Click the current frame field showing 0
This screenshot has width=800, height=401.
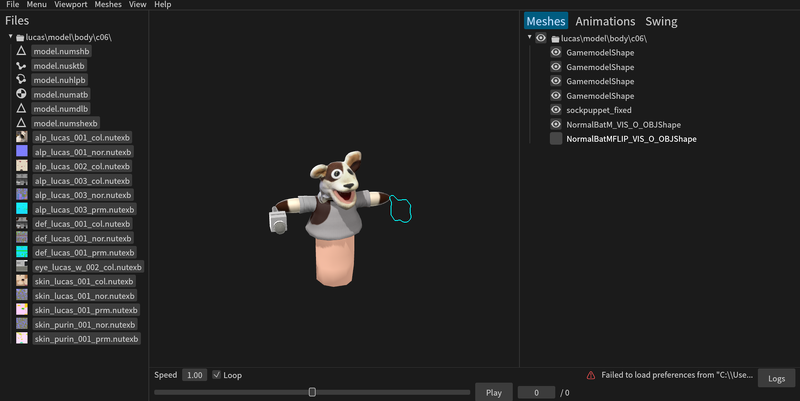[536, 392]
